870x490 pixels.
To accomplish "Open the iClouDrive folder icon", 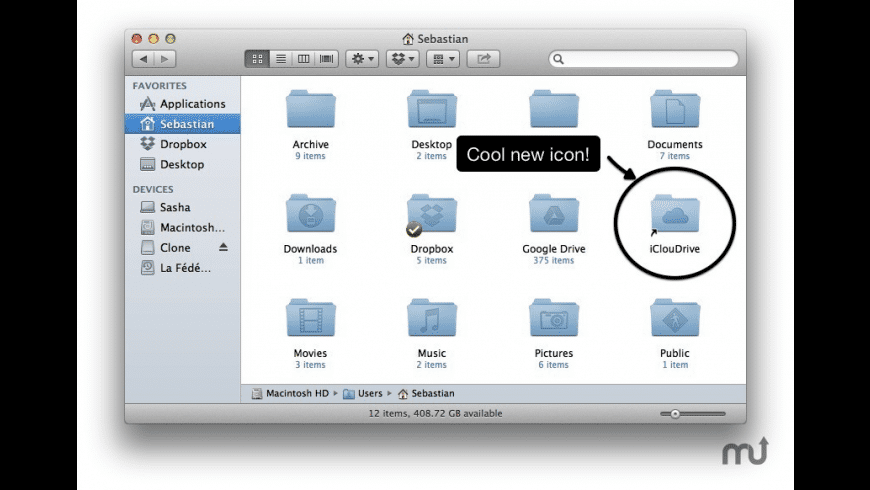I will pos(675,215).
